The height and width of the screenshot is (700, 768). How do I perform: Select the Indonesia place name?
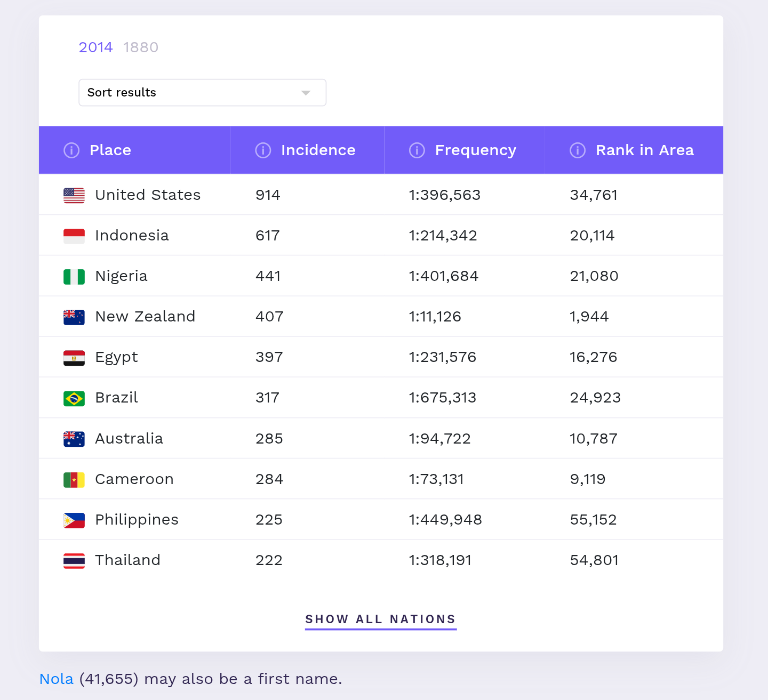coord(132,236)
